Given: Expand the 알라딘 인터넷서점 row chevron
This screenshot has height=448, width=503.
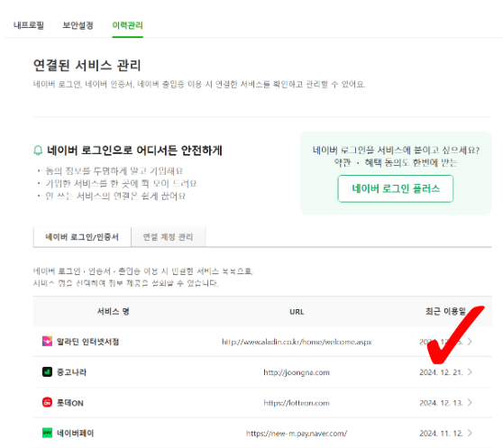Looking at the screenshot, I should point(470,342).
